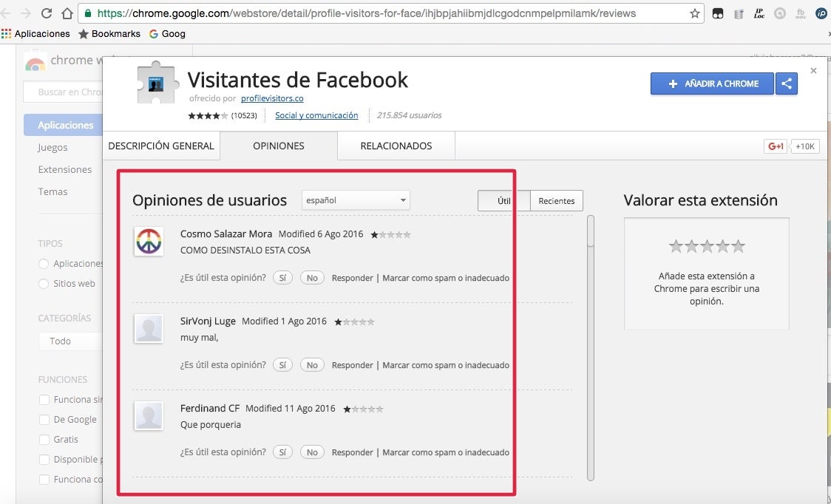
Task: Open the Social y comunicación category link
Action: pos(316,115)
